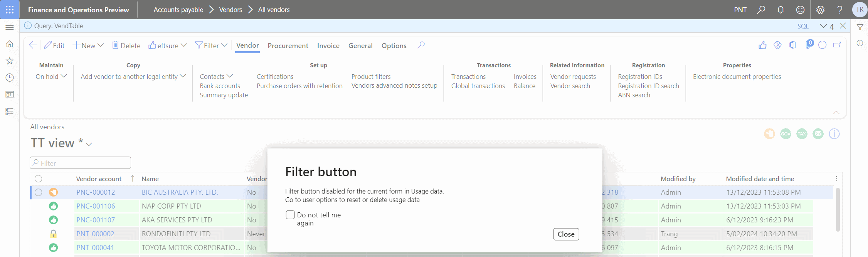Open notifications bell icon
The image size is (868, 257).
[x=781, y=10]
